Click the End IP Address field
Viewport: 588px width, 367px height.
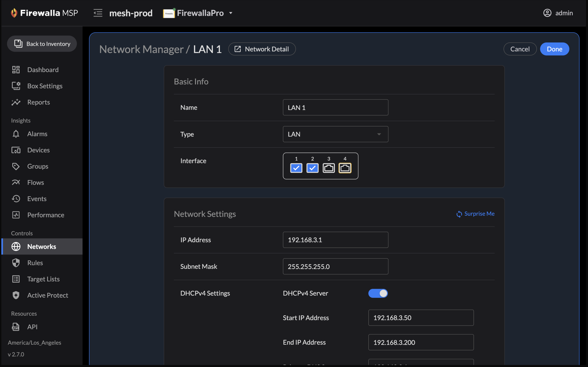tap(421, 343)
